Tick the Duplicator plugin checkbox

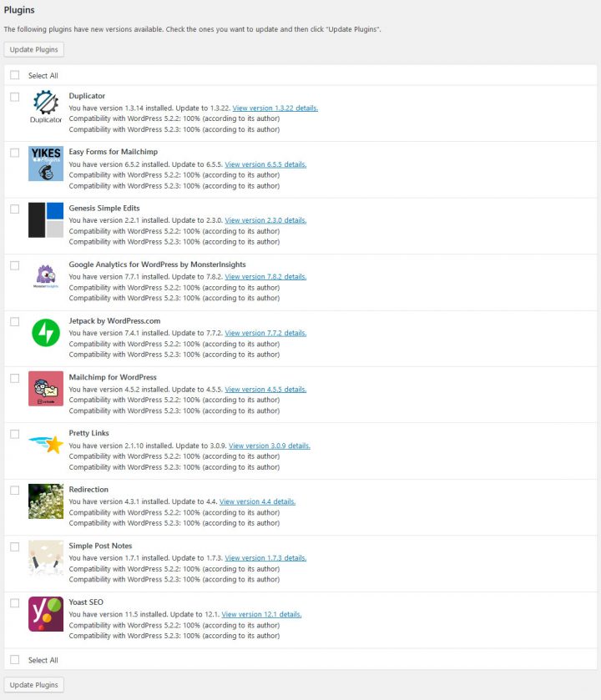pos(15,97)
